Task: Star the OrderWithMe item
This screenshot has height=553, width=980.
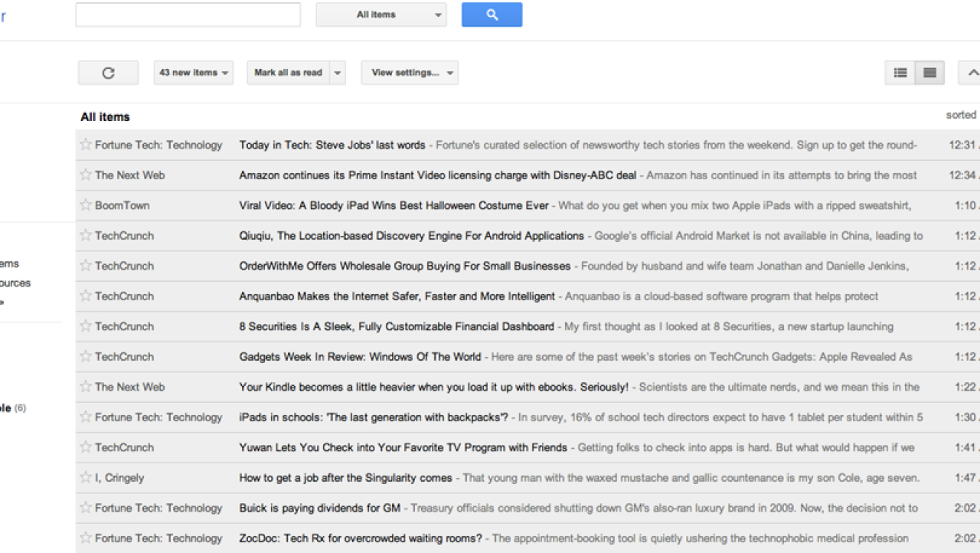Action: point(86,266)
